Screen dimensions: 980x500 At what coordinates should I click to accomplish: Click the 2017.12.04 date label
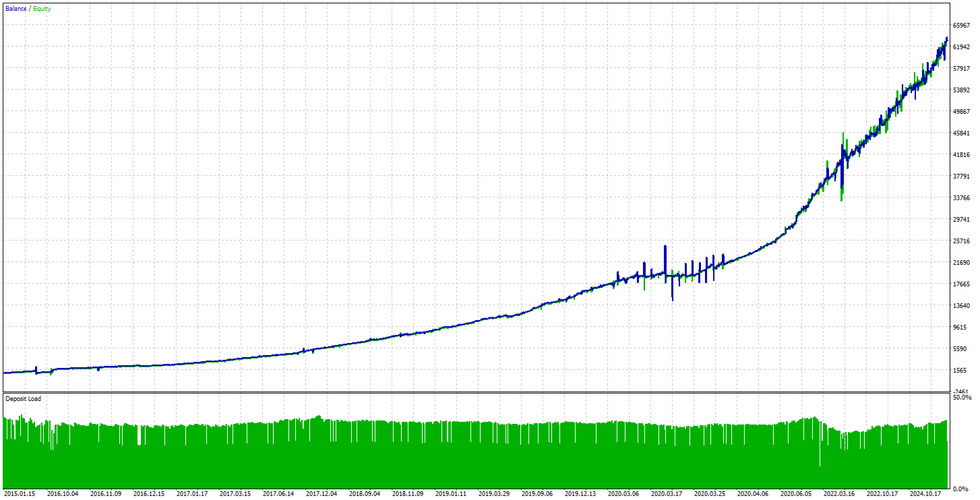321,494
